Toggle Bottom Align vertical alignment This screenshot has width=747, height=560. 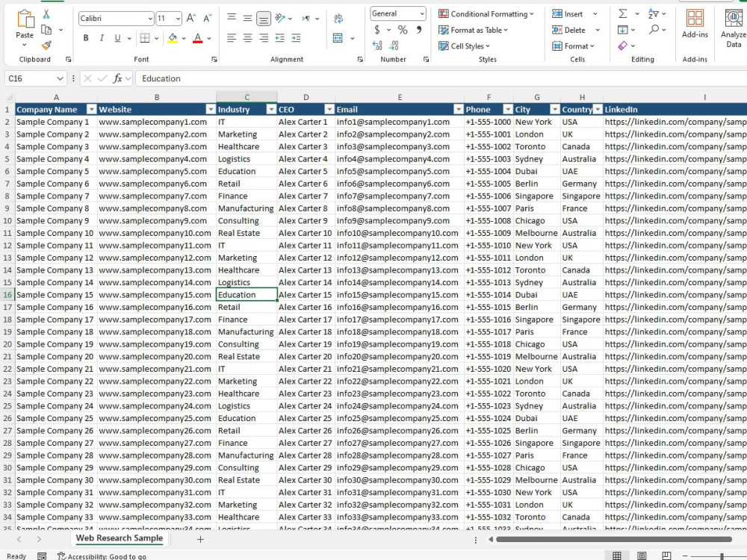click(264, 18)
